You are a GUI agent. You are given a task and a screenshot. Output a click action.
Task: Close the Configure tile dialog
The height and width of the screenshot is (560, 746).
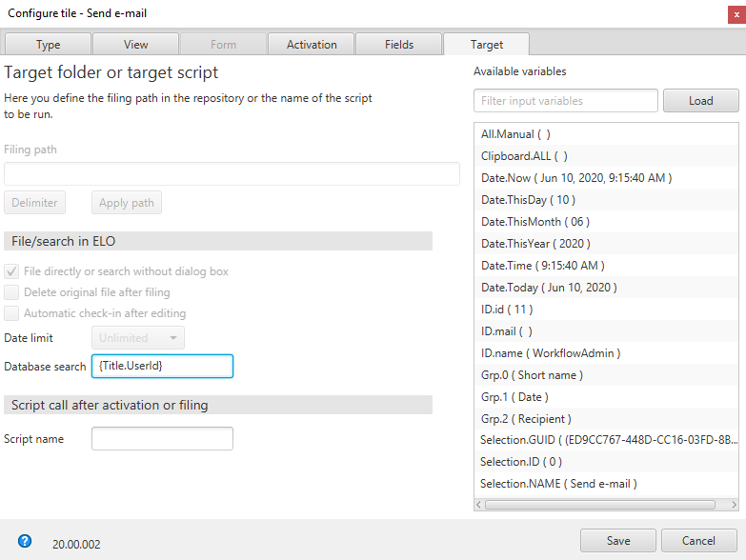734,13
